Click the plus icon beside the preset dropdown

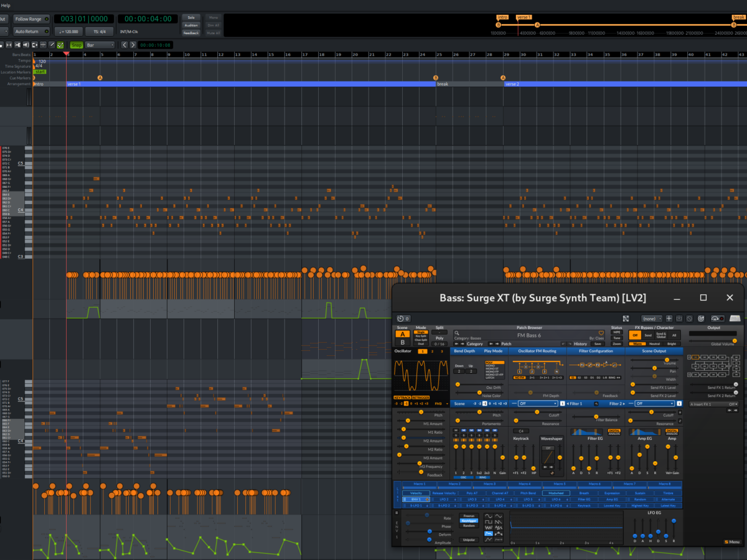669,318
